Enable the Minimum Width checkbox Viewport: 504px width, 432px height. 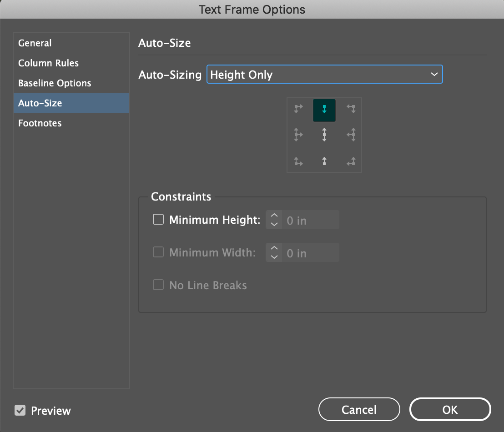(158, 252)
